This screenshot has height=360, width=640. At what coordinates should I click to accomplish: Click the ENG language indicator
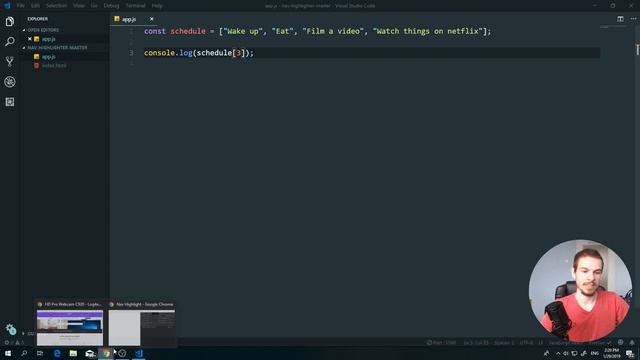[x=595, y=353]
